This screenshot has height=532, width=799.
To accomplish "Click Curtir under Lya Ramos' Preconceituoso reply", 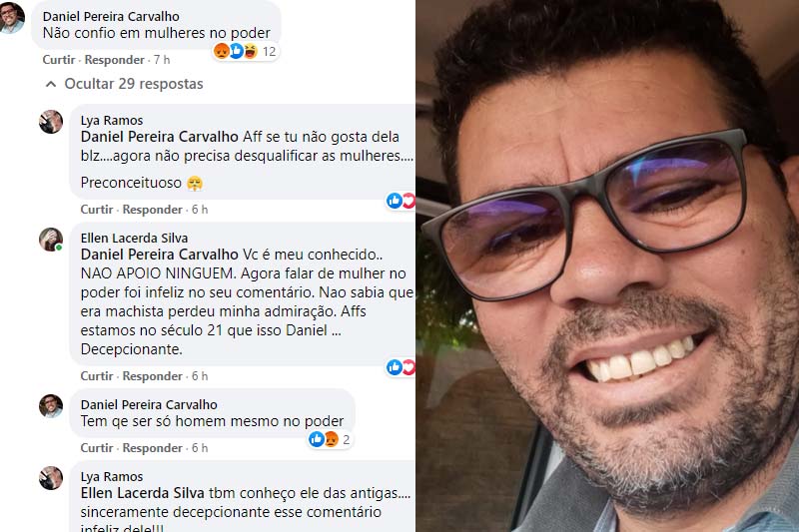I will point(97,210).
